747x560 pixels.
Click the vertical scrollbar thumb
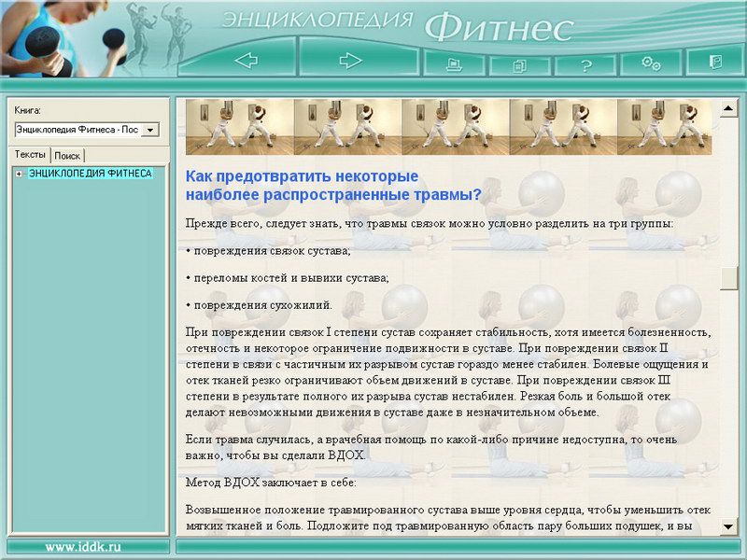728,278
